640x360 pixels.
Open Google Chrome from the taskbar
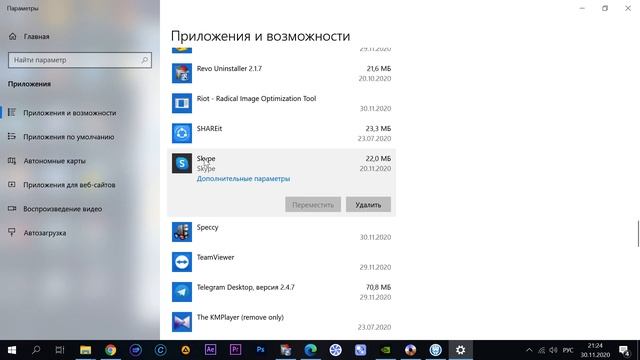(x=111, y=350)
